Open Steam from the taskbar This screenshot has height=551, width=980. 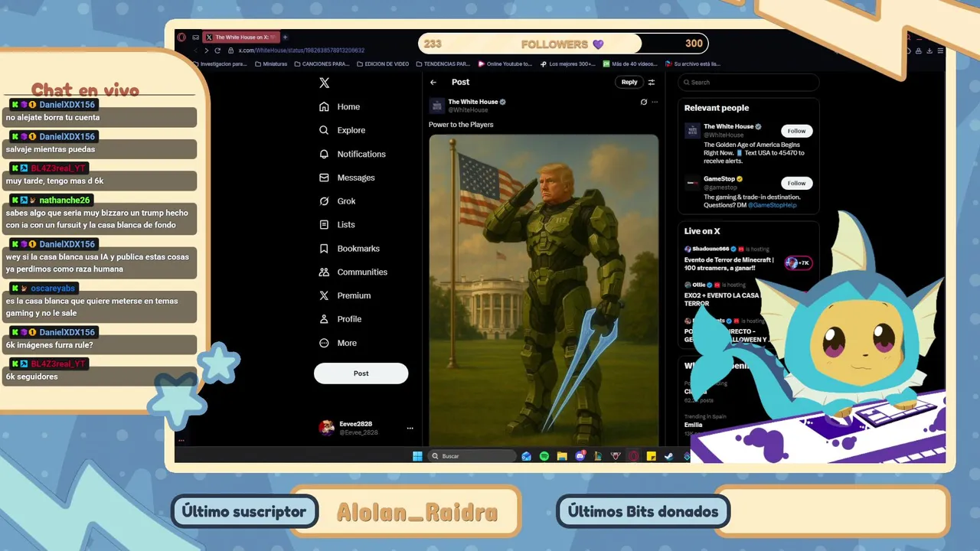pyautogui.click(x=669, y=456)
